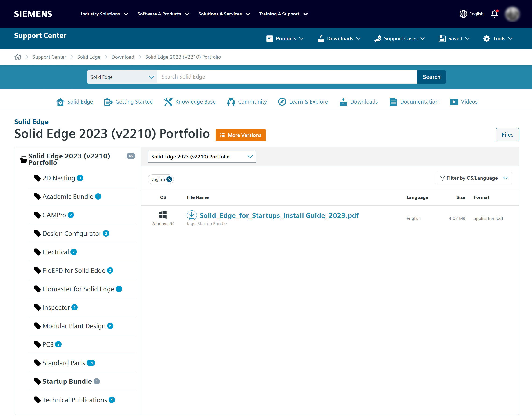Open the Solid Edge 2023 (v2210) Portfolio dropdown
The image size is (532, 420).
click(x=202, y=157)
